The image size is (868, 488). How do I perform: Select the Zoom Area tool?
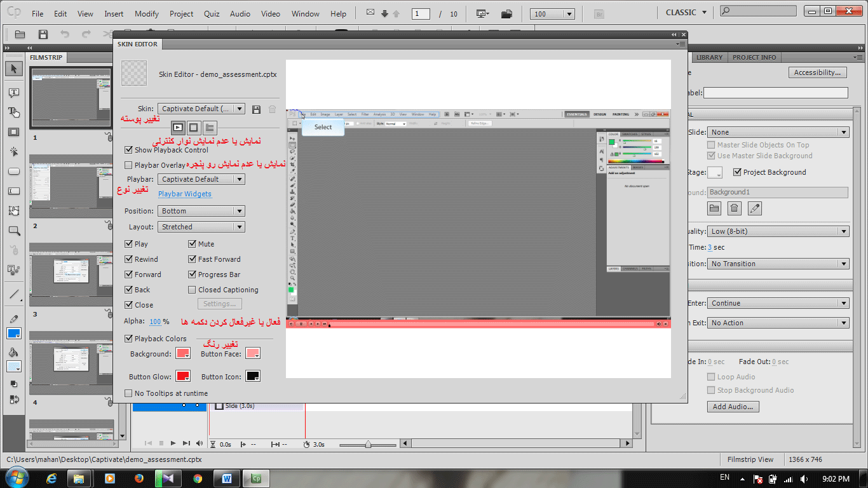pos(13,231)
